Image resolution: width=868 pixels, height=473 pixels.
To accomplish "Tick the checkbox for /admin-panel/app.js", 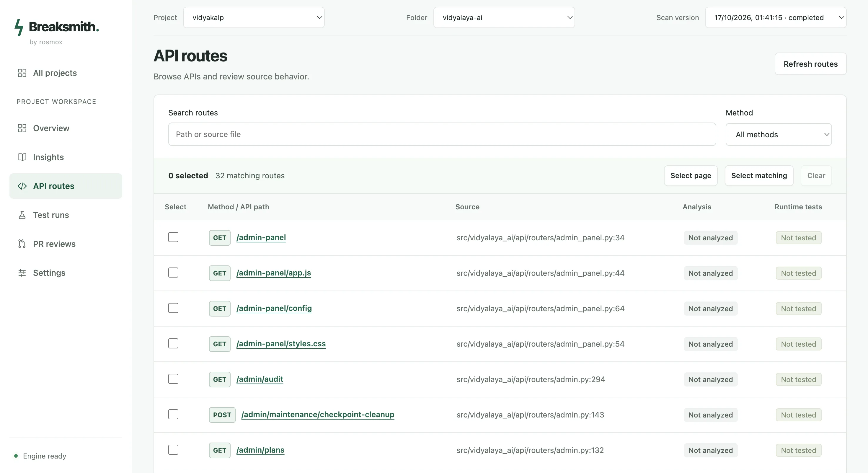I will [x=173, y=273].
